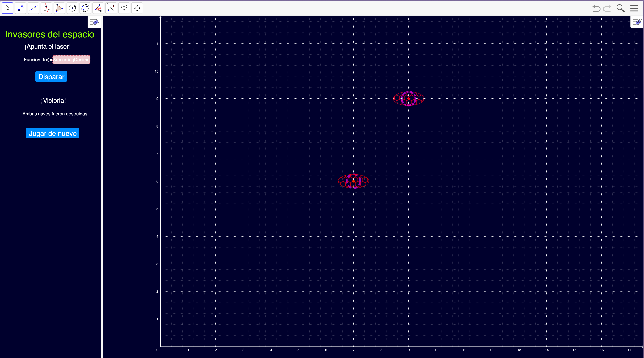Select the Ellipse conic tool
The height and width of the screenshot is (358, 644).
(x=85, y=8)
